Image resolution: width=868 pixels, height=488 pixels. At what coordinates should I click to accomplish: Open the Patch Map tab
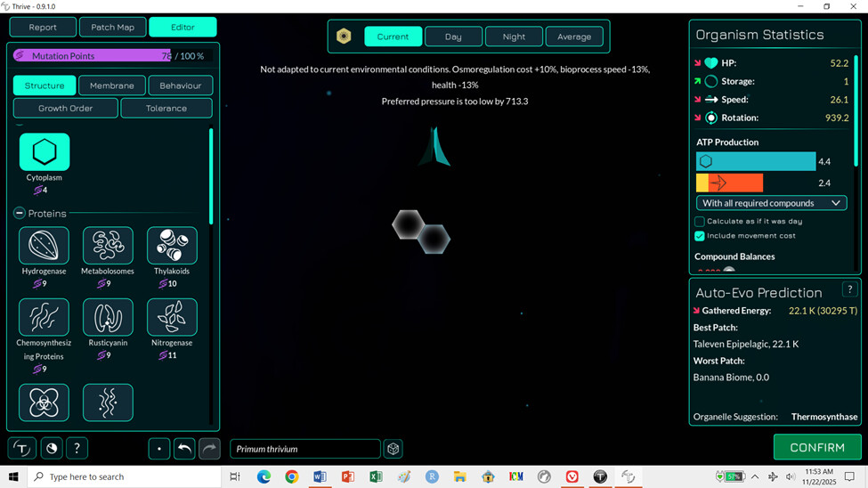coord(113,28)
